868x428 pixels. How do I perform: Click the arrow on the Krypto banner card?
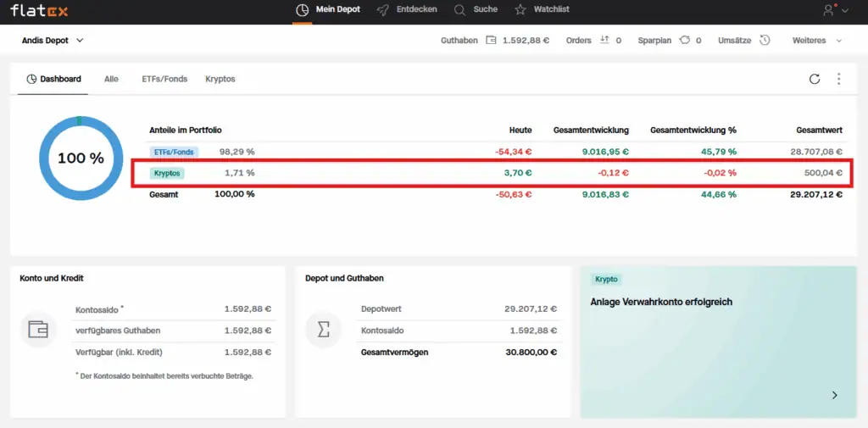(x=834, y=395)
